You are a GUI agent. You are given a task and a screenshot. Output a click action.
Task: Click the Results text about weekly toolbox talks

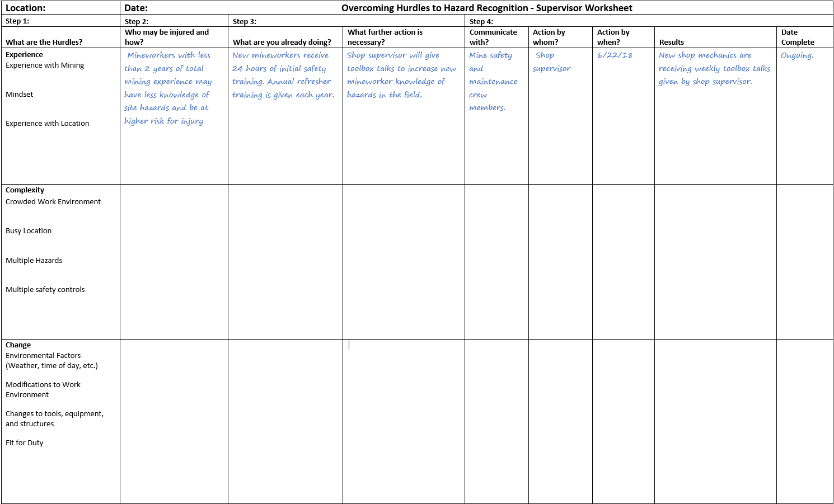714,68
